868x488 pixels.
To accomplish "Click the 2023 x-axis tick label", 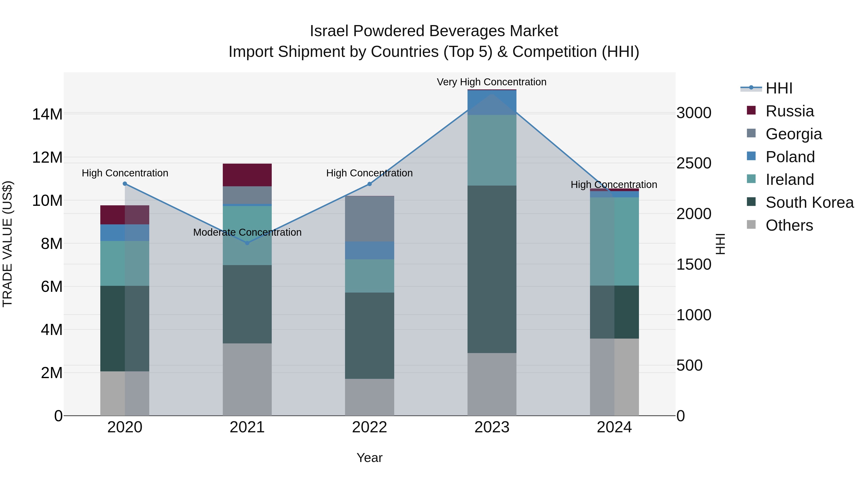I will [x=492, y=427].
